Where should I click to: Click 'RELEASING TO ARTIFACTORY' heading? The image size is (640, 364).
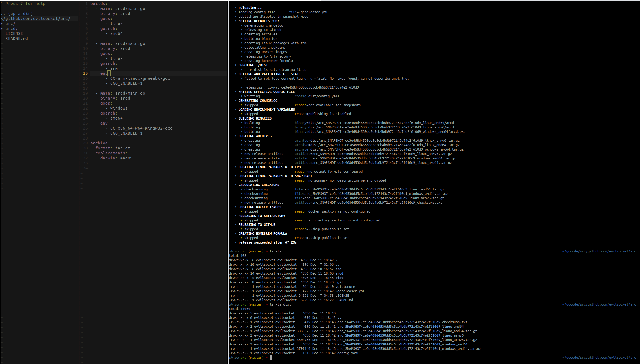click(x=262, y=216)
